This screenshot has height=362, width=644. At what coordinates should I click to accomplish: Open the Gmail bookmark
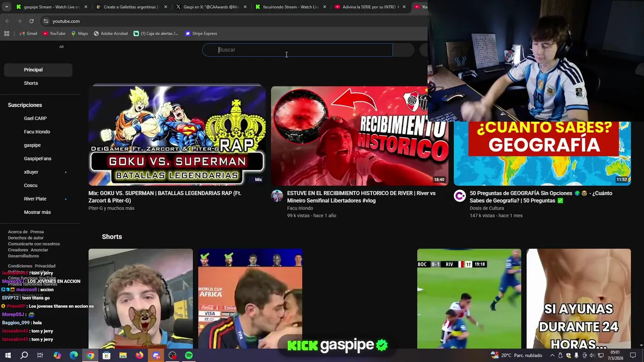[28, 34]
